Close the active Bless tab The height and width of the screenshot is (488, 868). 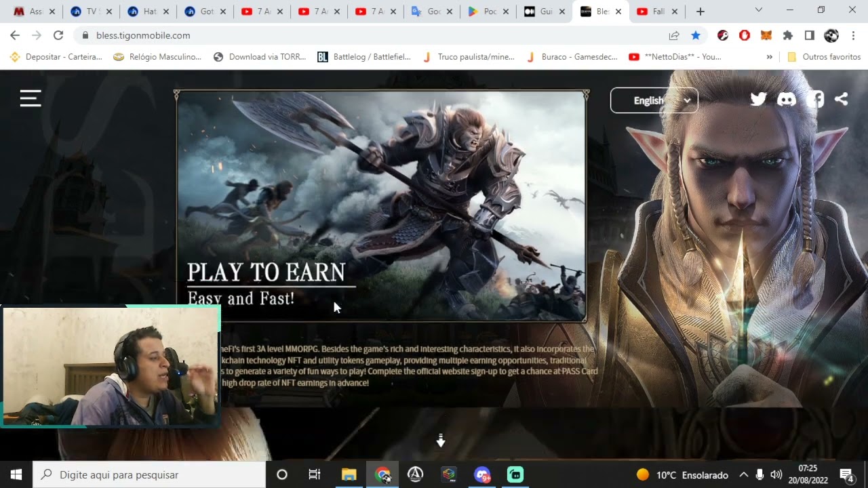point(618,12)
